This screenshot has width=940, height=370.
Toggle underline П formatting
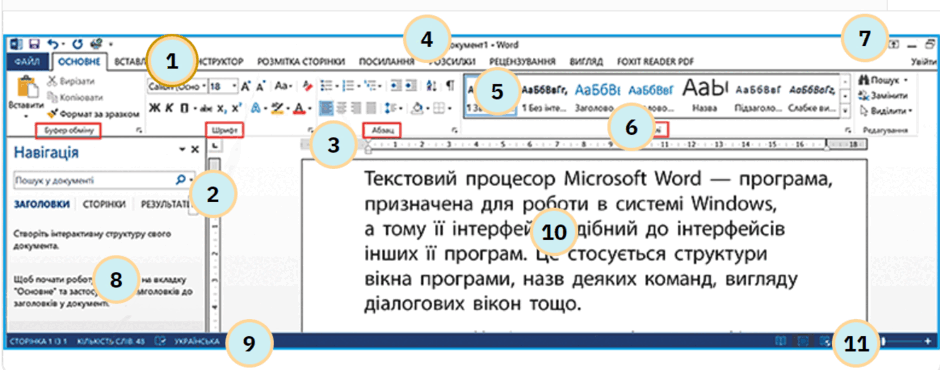184,108
